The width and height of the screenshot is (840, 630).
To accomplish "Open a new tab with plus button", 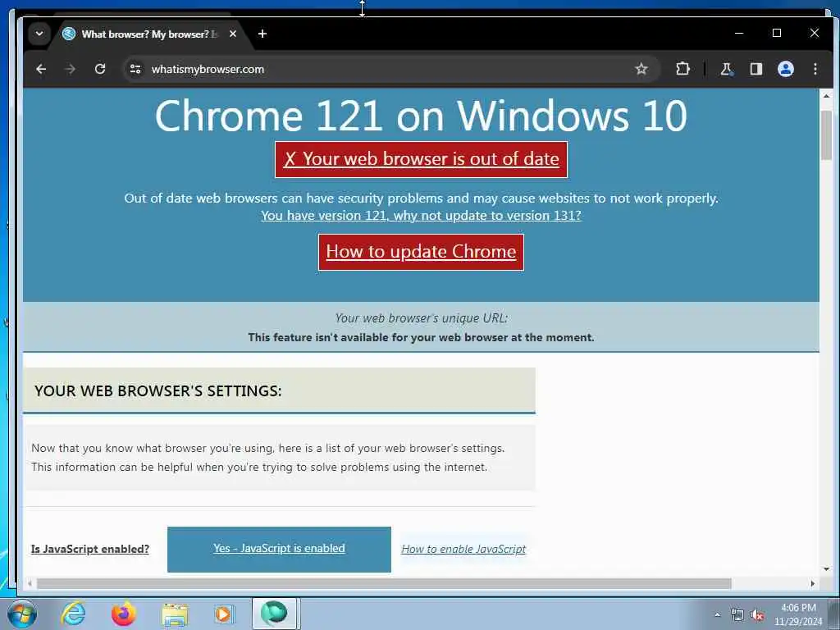I will pos(262,34).
